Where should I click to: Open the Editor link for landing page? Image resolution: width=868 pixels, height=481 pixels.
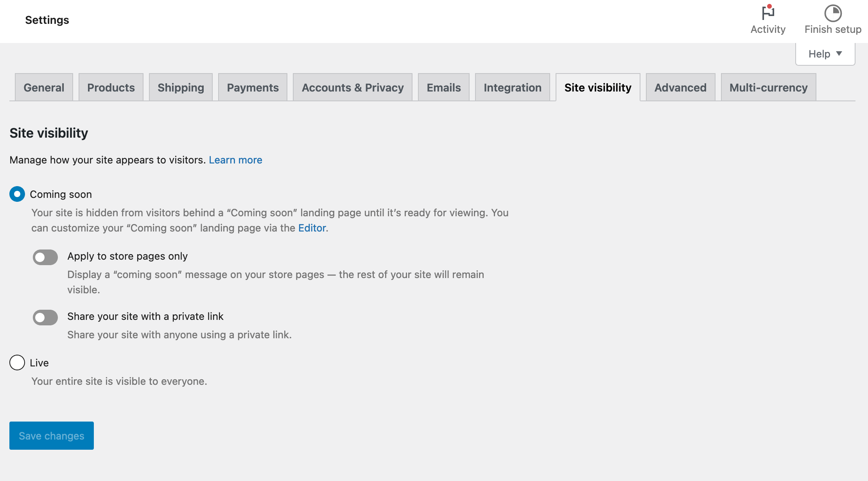click(x=311, y=228)
